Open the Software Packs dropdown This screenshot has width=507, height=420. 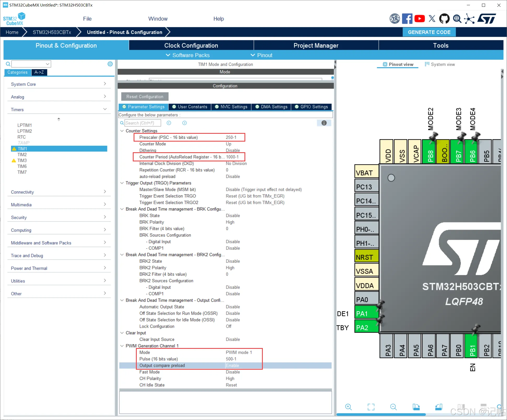coord(188,55)
